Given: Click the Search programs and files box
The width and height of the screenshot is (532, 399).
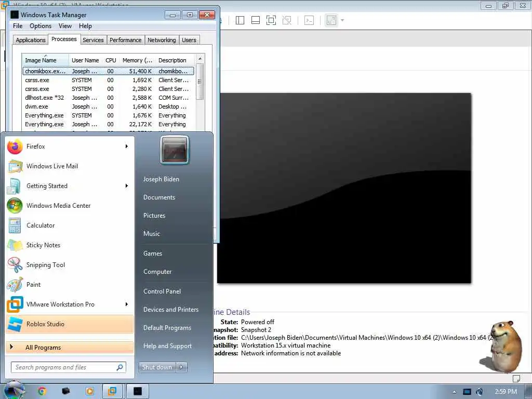Looking at the screenshot, I should (x=69, y=367).
